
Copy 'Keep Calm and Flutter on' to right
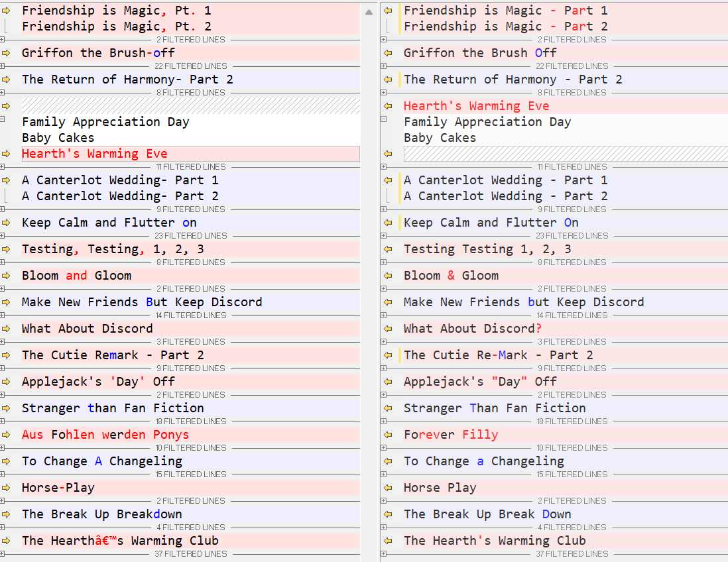point(6,223)
